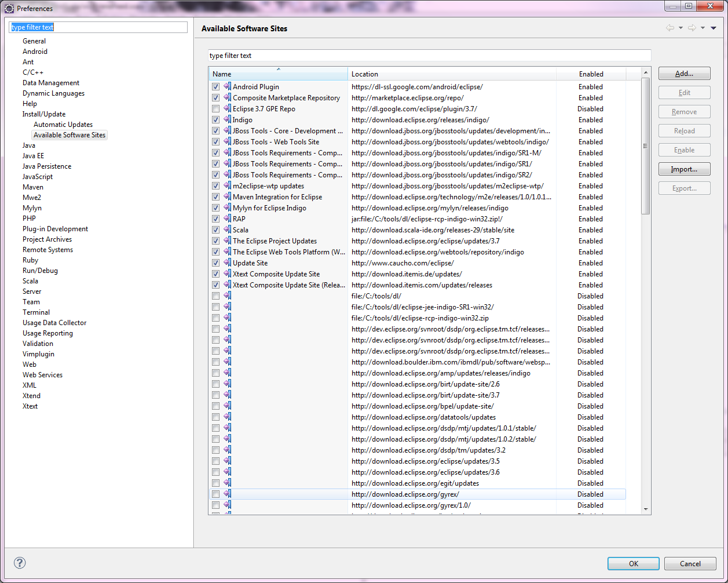Click the back navigation arrow icon
Viewport: 728px width, 583px height.
click(x=670, y=28)
